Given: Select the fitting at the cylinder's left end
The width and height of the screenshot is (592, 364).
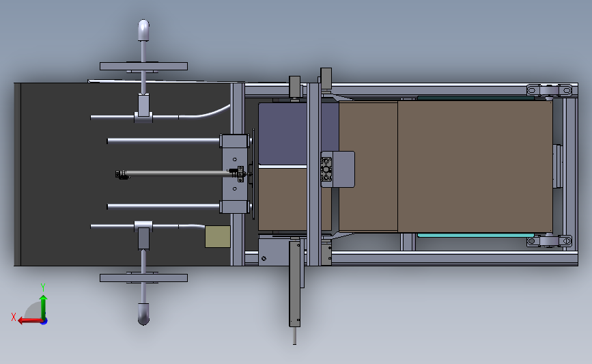Looking at the screenshot, I should click(x=122, y=175).
